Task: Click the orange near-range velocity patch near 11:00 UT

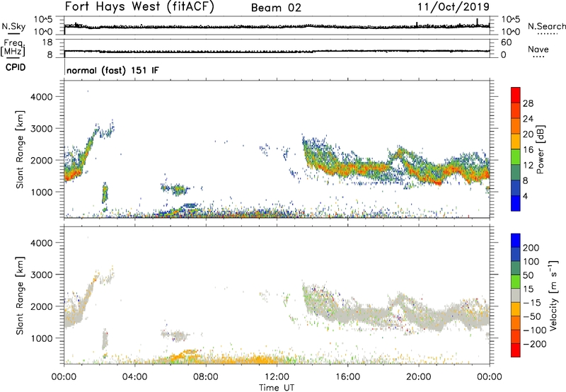Action: point(259,359)
